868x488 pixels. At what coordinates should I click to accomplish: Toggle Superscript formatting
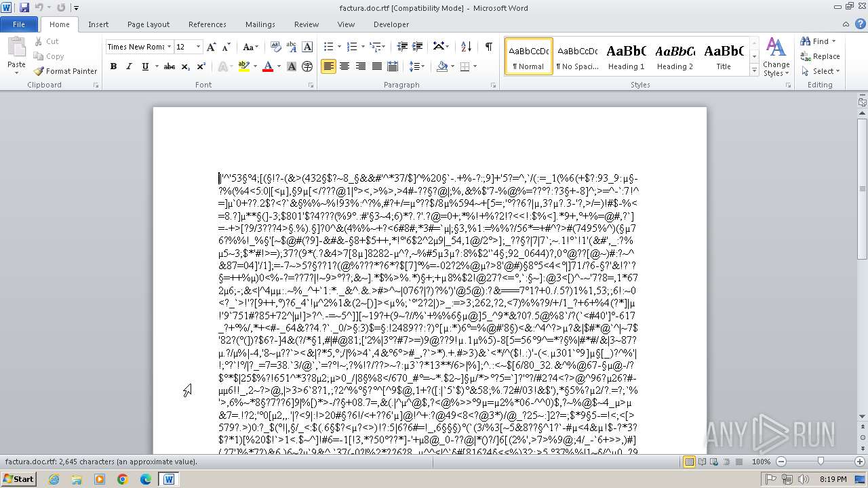(201, 66)
